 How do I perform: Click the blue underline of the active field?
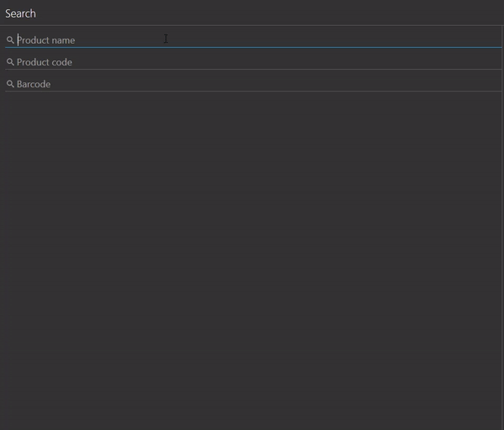(x=252, y=47)
